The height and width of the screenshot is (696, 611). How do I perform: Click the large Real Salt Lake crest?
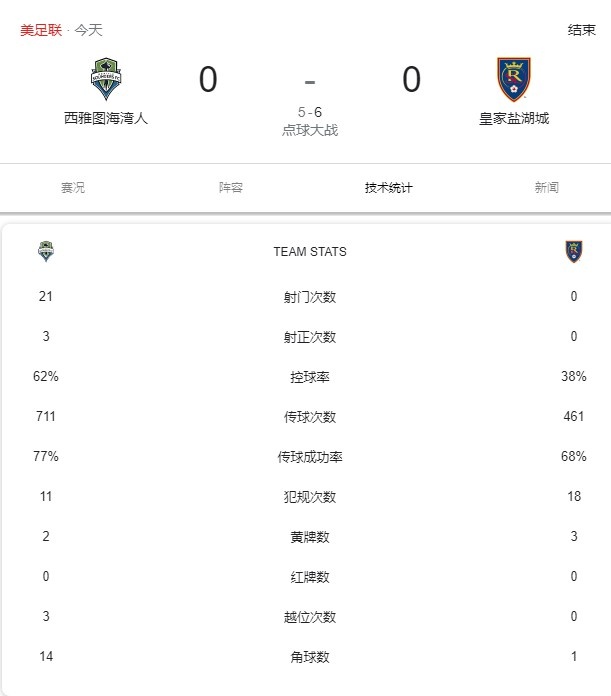coord(514,79)
